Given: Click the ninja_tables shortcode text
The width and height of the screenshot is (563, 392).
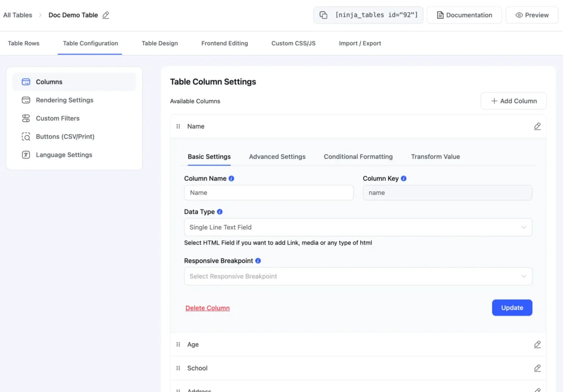Looking at the screenshot, I should pos(376,15).
